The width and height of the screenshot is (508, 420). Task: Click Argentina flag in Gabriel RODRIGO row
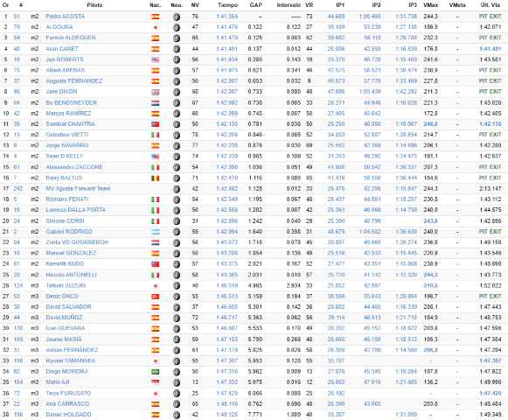tap(155, 232)
